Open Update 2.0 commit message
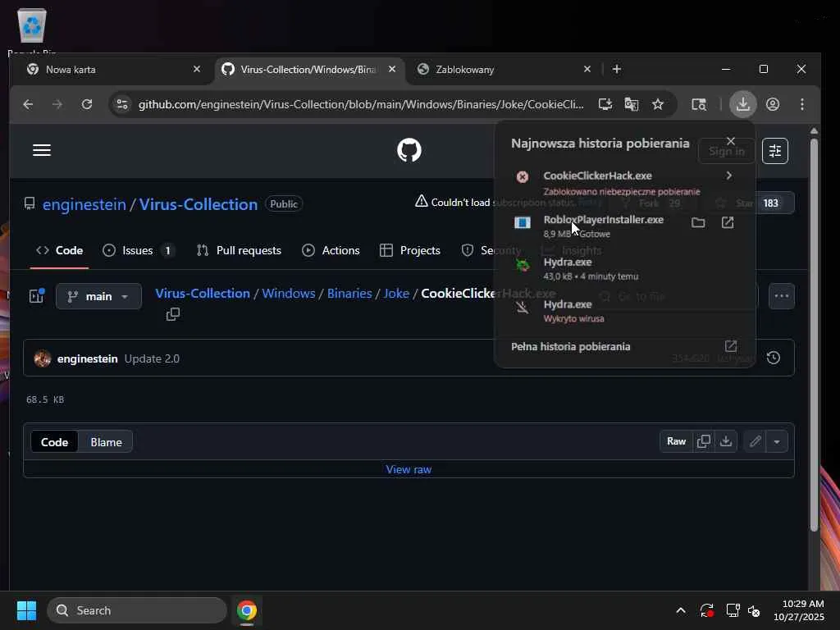840x630 pixels. (x=152, y=358)
